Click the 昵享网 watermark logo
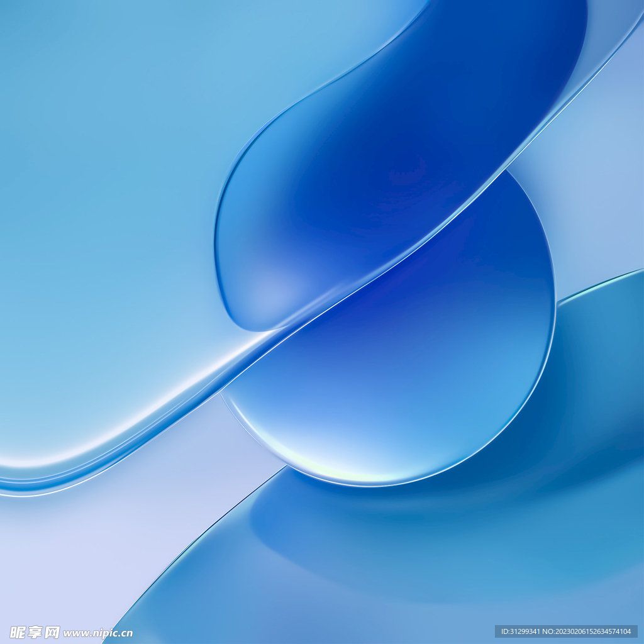The height and width of the screenshot is (644, 644). point(35,632)
